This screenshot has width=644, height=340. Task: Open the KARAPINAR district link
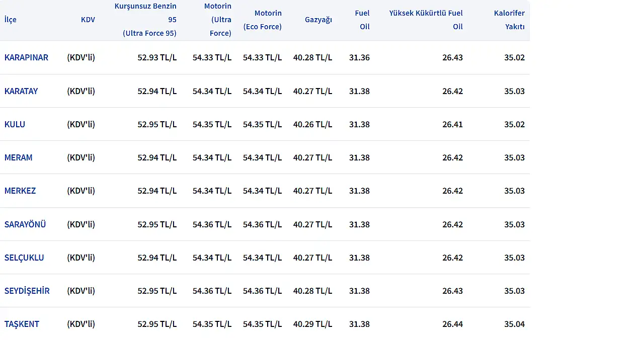[x=26, y=57]
